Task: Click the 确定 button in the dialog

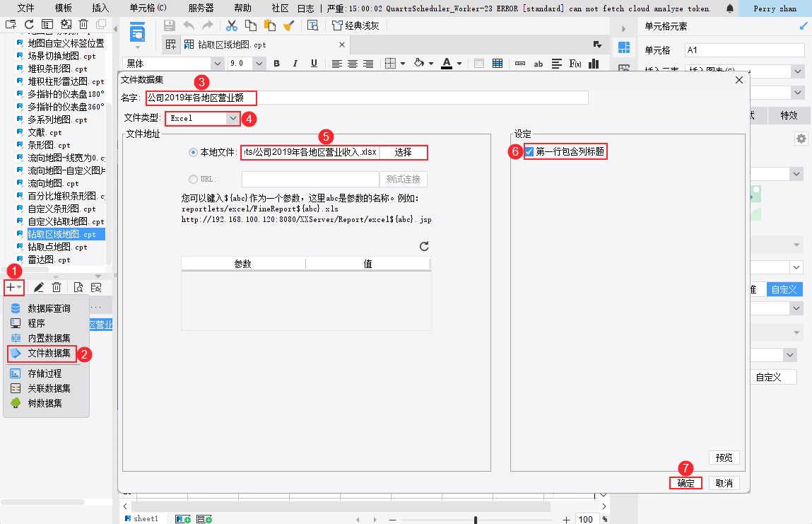Action: (x=685, y=483)
